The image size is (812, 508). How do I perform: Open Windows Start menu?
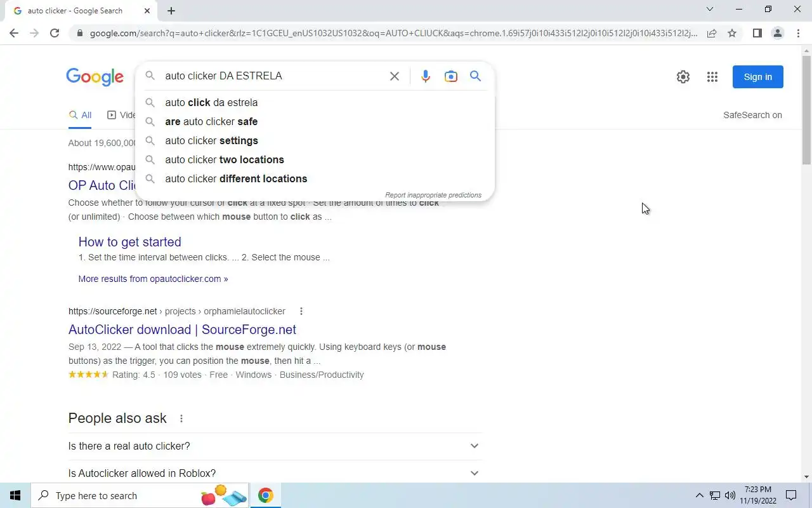tap(15, 495)
